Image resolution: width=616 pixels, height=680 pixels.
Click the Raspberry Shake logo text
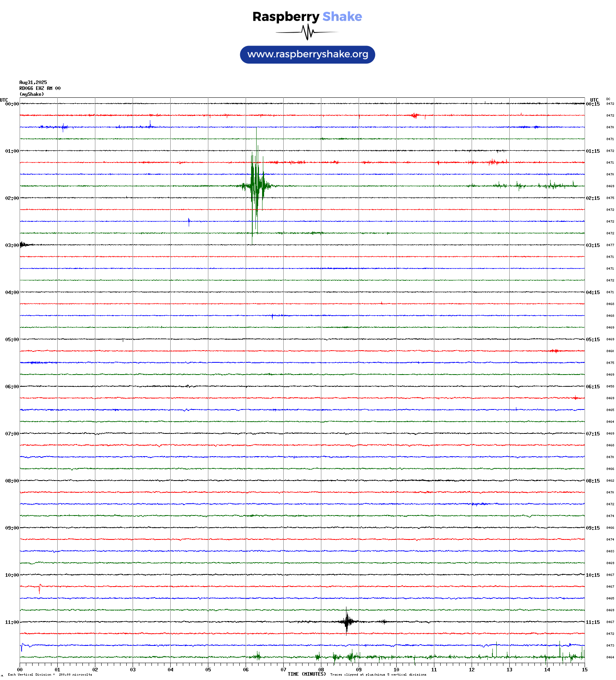click(x=307, y=17)
